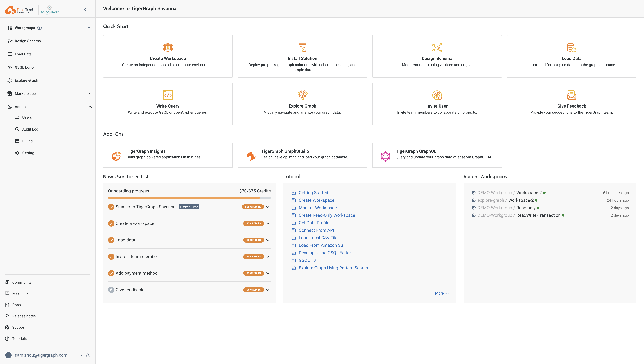This screenshot has height=364, width=644.
Task: Open the Audit Log under Admin
Action: click(x=30, y=129)
